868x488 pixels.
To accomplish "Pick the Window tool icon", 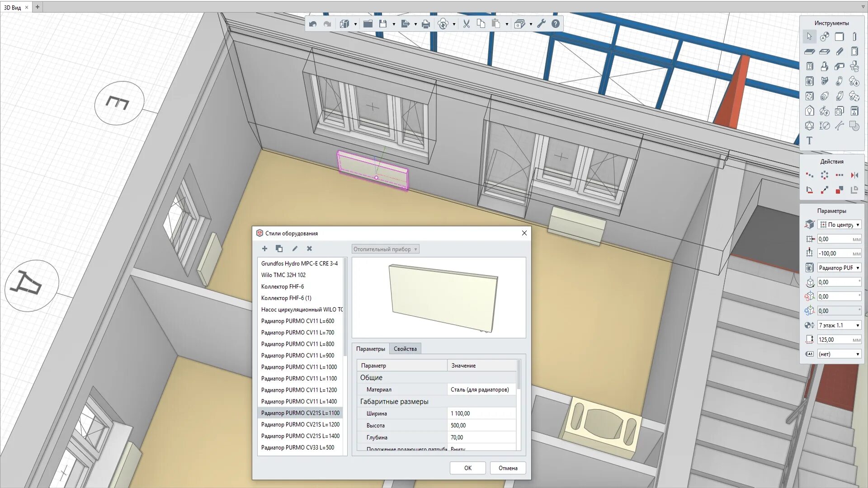I will coord(809,66).
